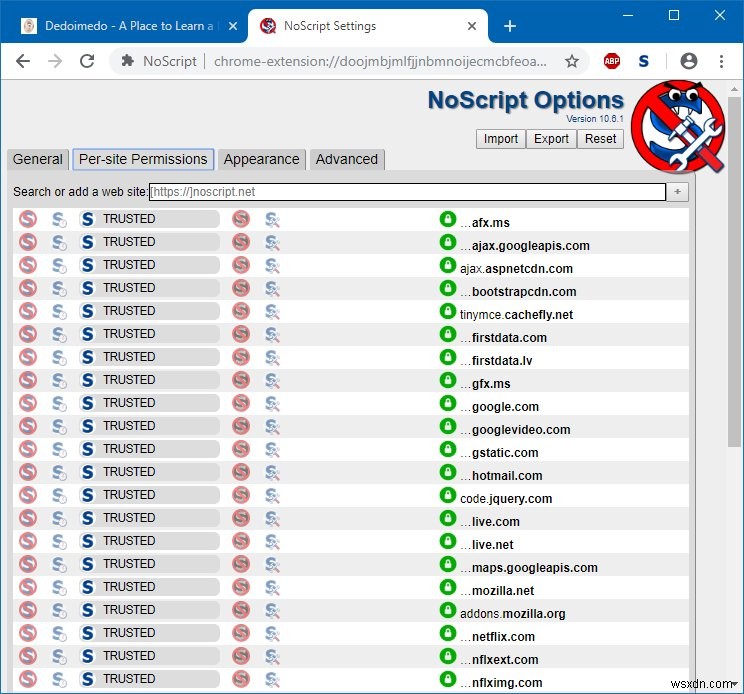Close the NoScript Settings tab
744x694 pixels.
pyautogui.click(x=472, y=26)
